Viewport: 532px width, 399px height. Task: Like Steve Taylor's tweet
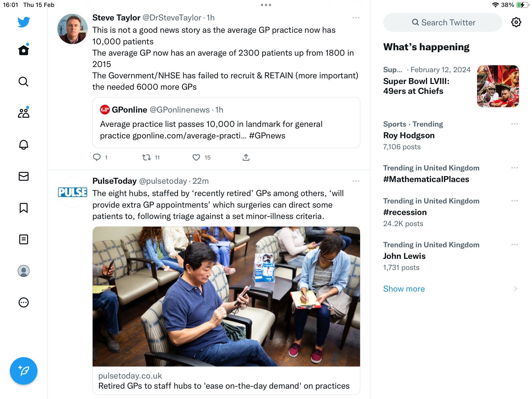tap(196, 157)
